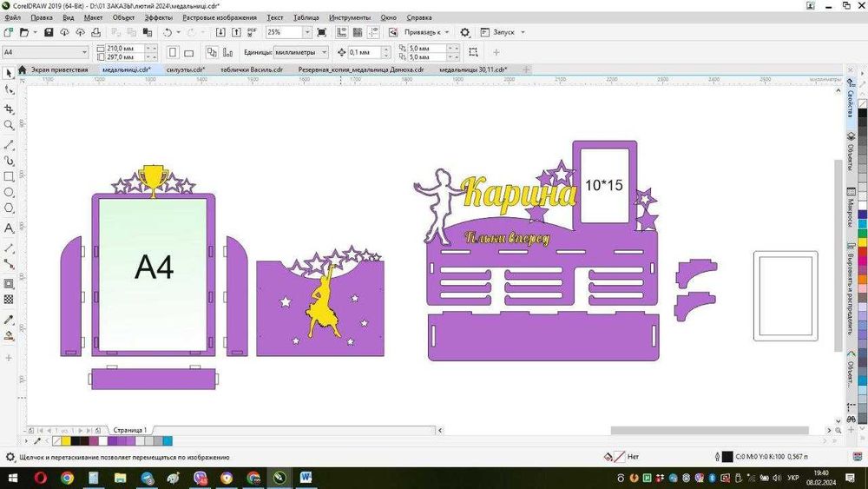Open the Options gear icon

coord(465,32)
